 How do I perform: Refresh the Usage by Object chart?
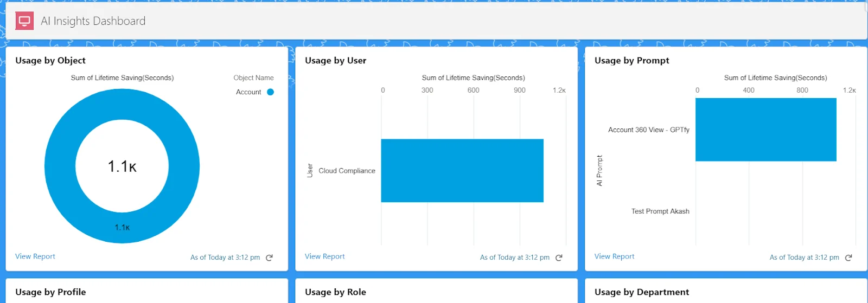269,257
